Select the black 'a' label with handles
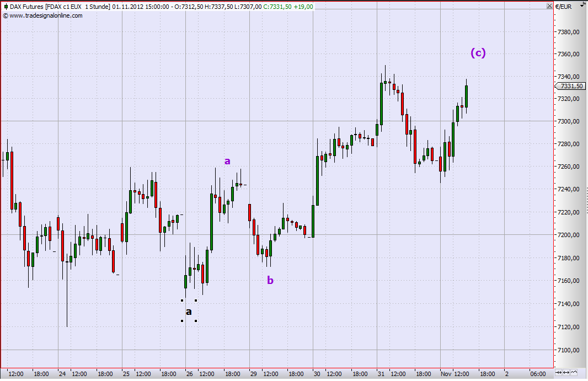 coord(189,312)
